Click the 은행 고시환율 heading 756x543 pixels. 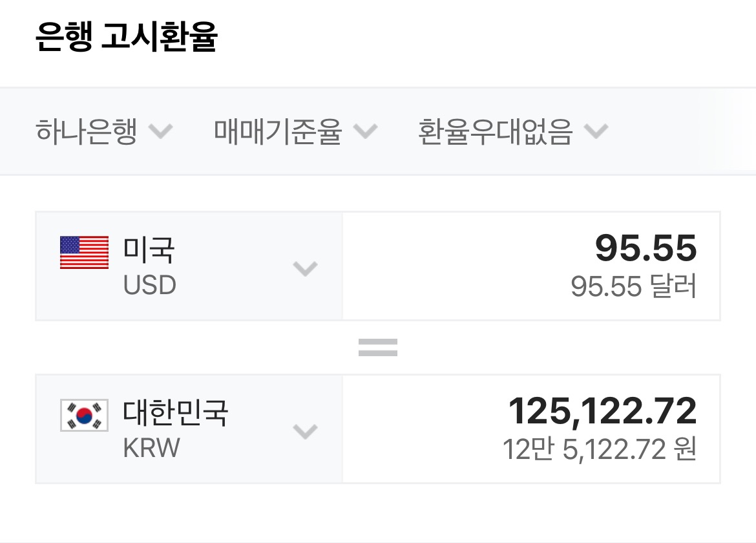(x=127, y=37)
